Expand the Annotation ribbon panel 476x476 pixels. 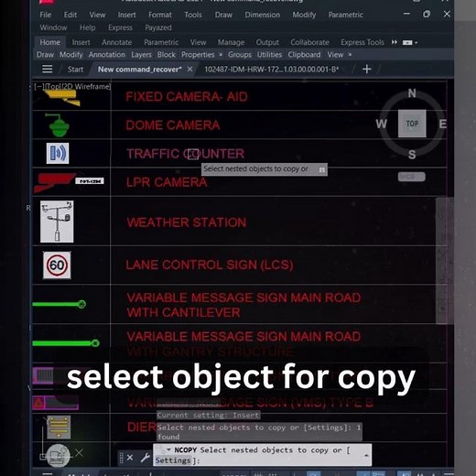[107, 55]
